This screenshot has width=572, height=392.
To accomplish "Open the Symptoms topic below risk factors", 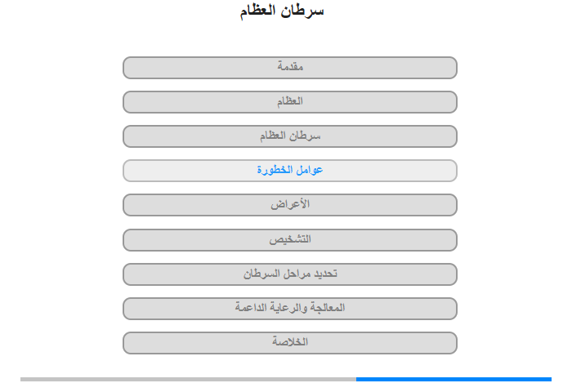I will tap(290, 205).
